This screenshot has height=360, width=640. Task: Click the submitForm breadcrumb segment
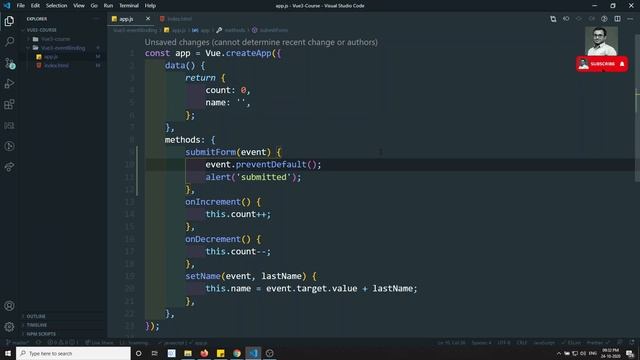pyautogui.click(x=273, y=30)
